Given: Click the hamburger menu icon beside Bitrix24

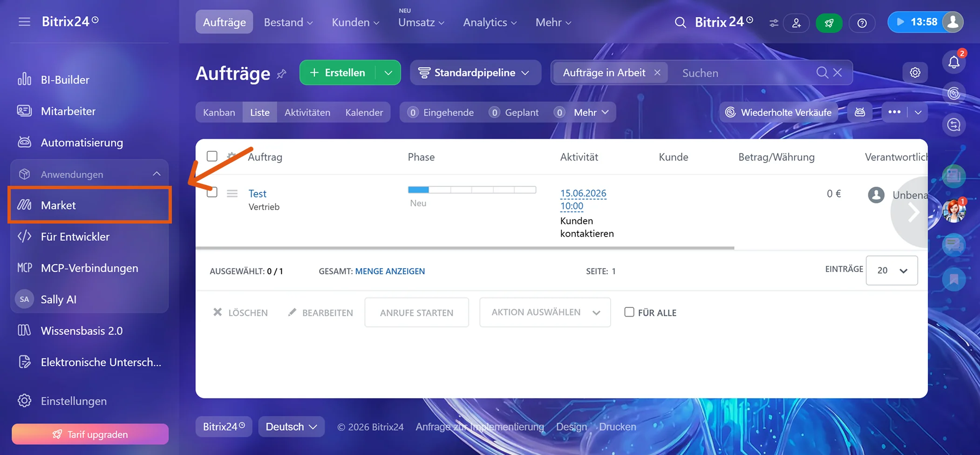Looking at the screenshot, I should pyautogui.click(x=24, y=22).
